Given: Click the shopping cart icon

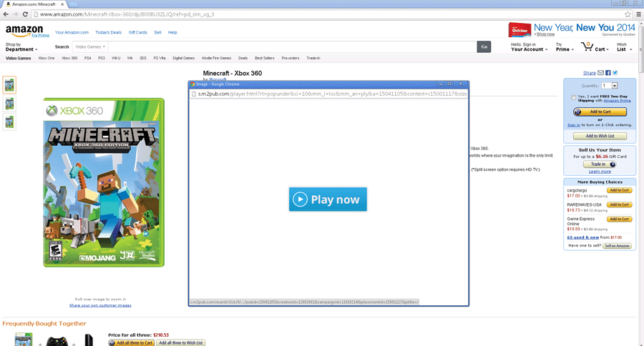Looking at the screenshot, I should [587, 46].
